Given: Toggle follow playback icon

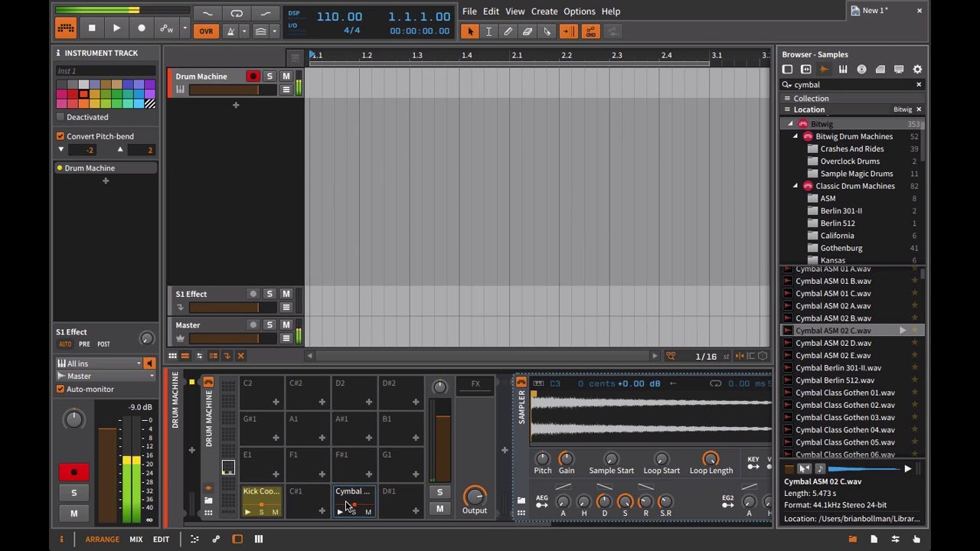Looking at the screenshot, I should 569,31.
